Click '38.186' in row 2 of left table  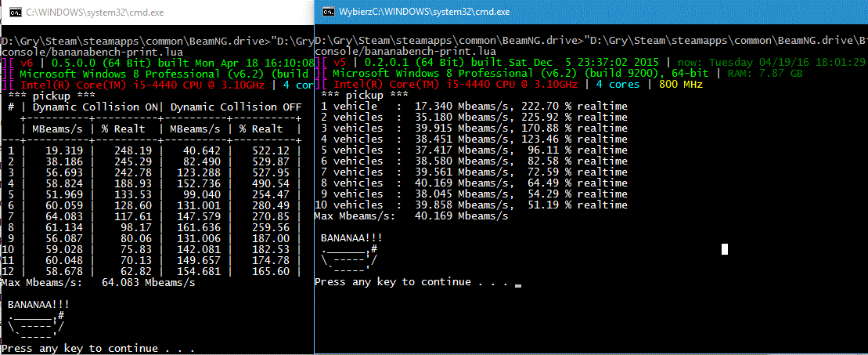64,161
